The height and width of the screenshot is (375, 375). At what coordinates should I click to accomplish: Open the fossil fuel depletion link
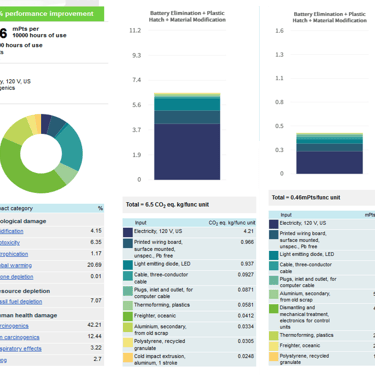(21, 301)
